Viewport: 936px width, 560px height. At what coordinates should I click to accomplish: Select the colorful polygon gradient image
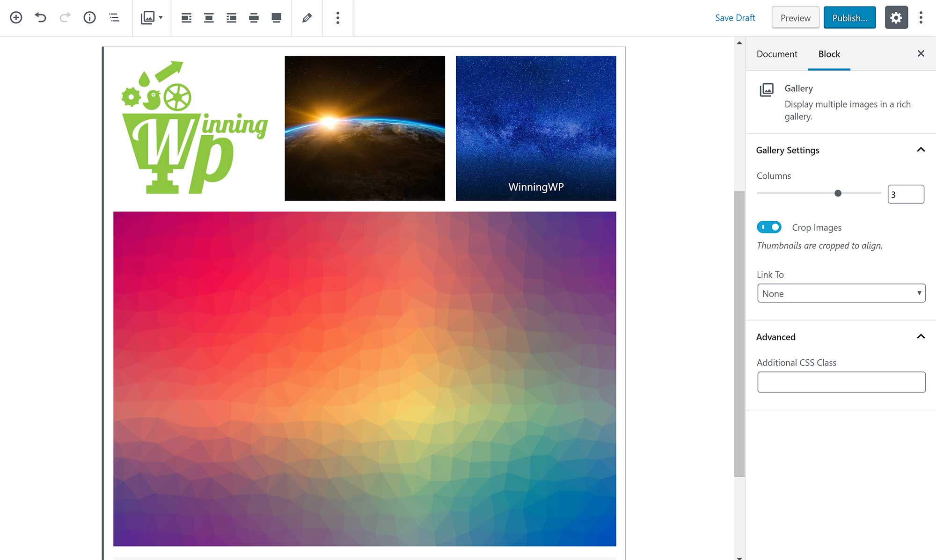365,378
